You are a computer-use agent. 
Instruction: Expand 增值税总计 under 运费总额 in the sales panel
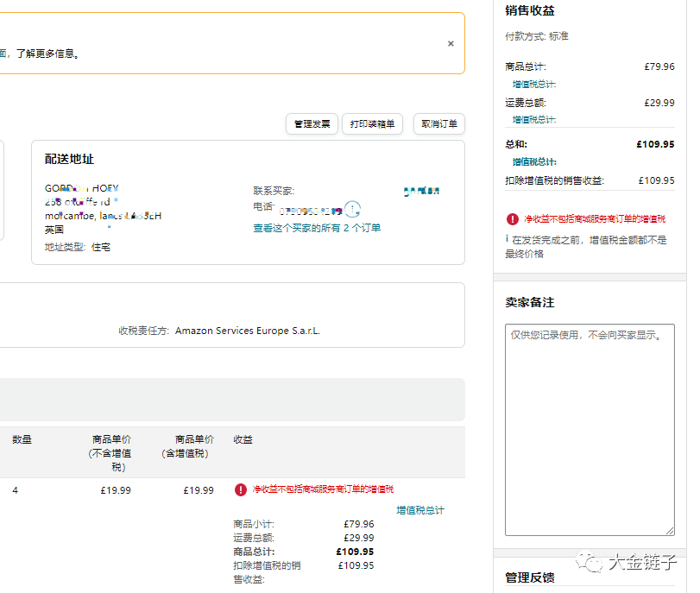click(x=533, y=120)
